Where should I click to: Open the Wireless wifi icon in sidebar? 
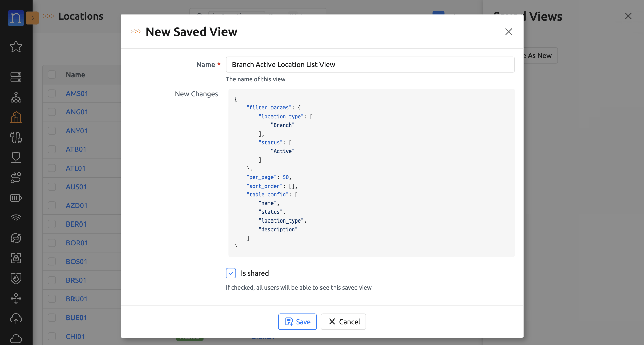16,218
